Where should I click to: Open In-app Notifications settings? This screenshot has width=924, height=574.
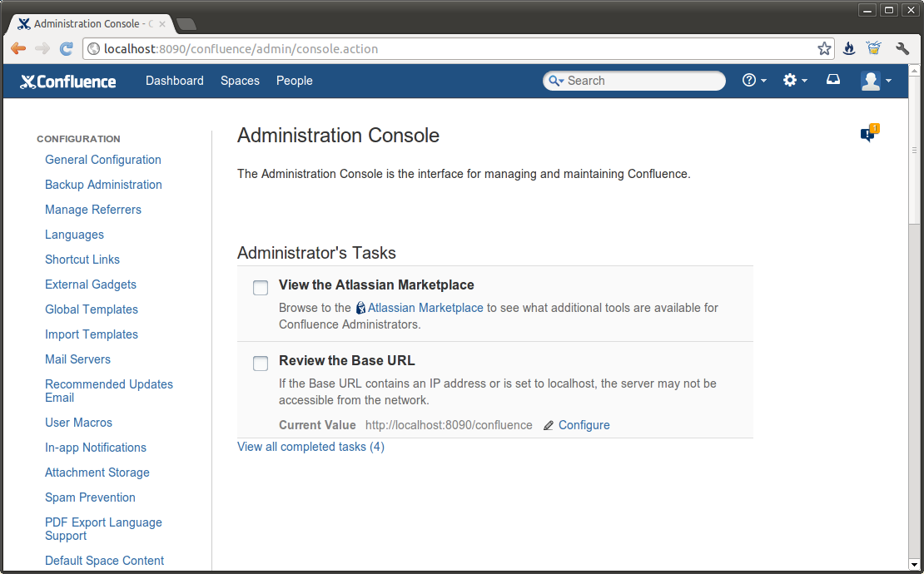96,448
